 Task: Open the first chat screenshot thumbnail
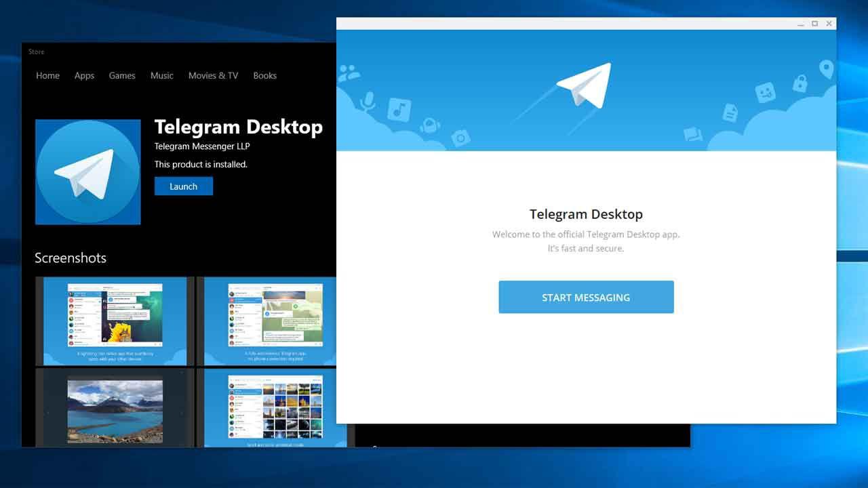(x=115, y=321)
